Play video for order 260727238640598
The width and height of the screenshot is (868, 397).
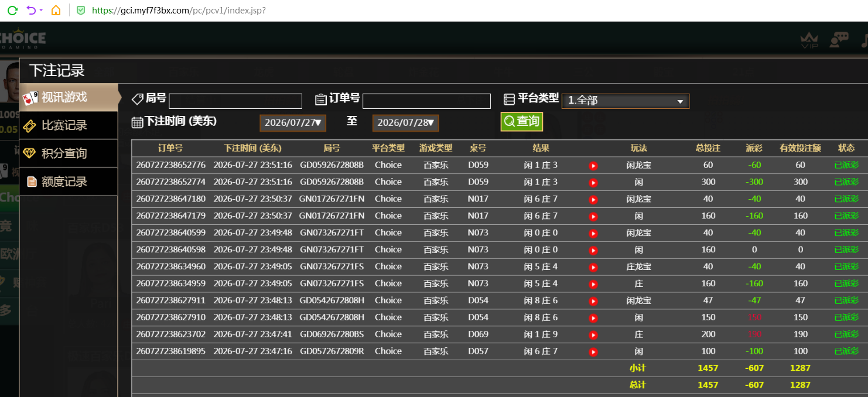pyautogui.click(x=593, y=251)
